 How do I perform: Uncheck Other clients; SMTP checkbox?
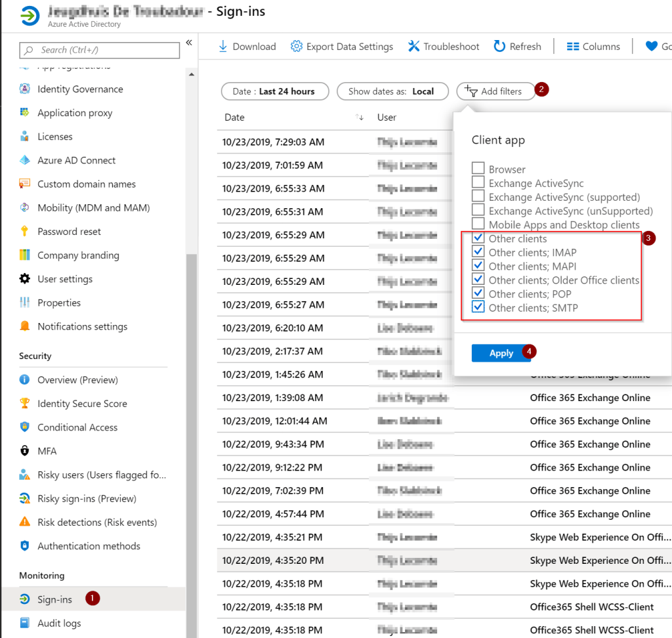pos(478,307)
